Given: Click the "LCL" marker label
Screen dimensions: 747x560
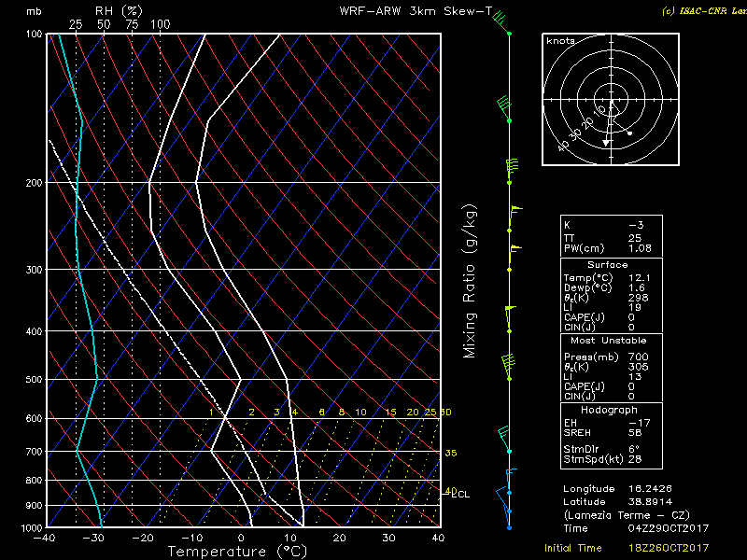Looking at the screenshot, I should [460, 495].
